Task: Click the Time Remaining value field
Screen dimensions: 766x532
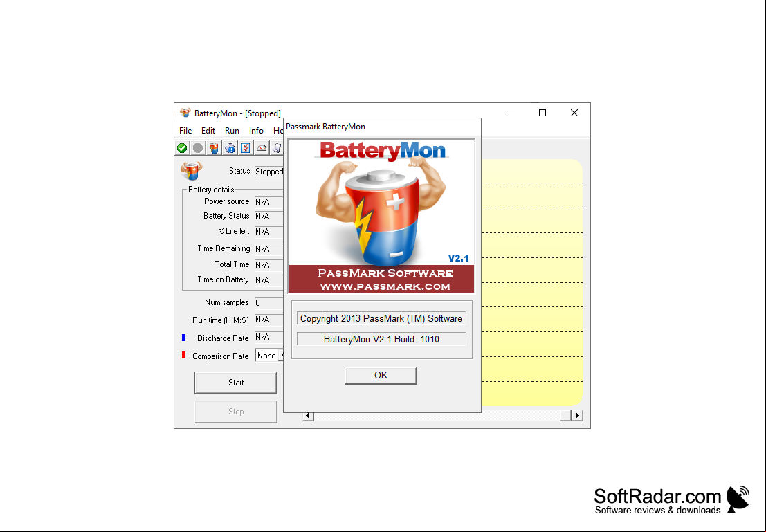Action: (269, 248)
